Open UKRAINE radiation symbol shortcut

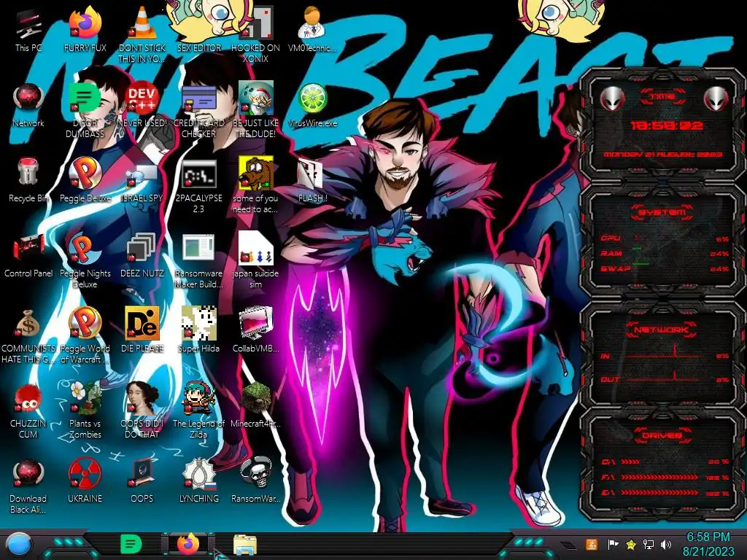point(85,481)
